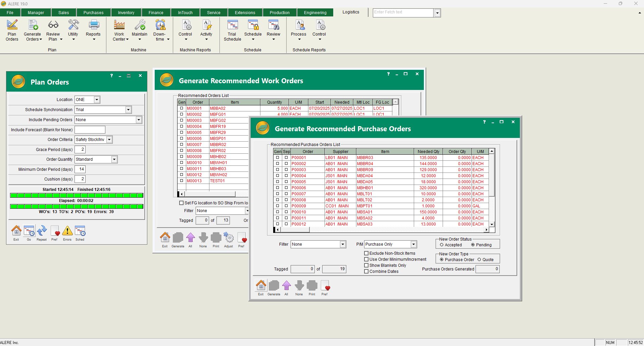Image resolution: width=644 pixels, height=346 pixels.
Task: Open the P/M Purchase Only dropdown
Action: coord(414,244)
